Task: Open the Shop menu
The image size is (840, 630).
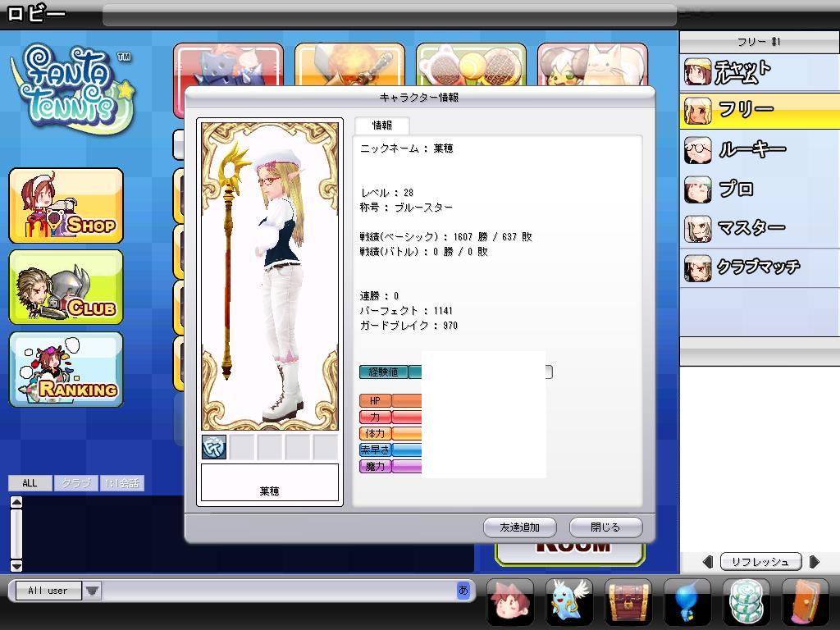Action: pos(66,206)
